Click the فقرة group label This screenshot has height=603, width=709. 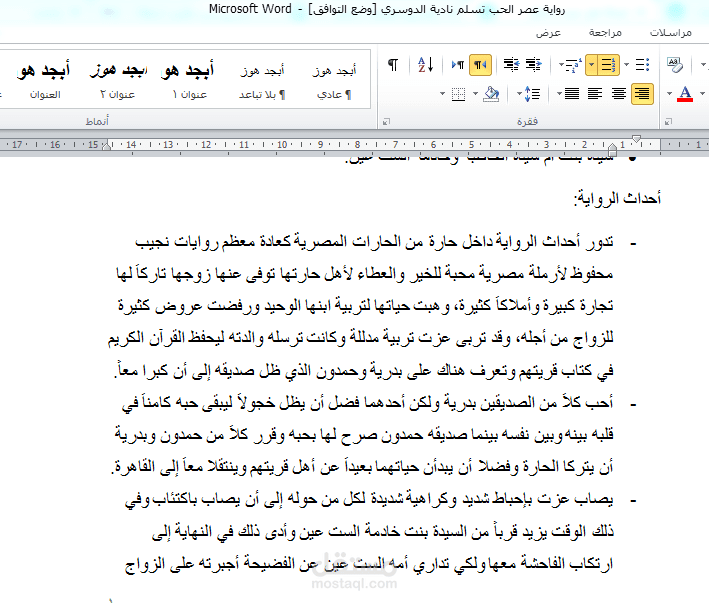coord(527,121)
